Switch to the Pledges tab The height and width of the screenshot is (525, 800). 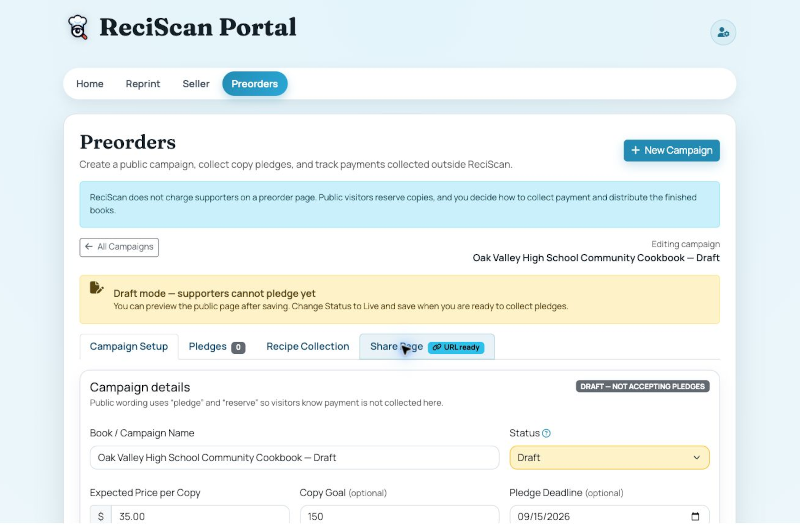(216, 346)
